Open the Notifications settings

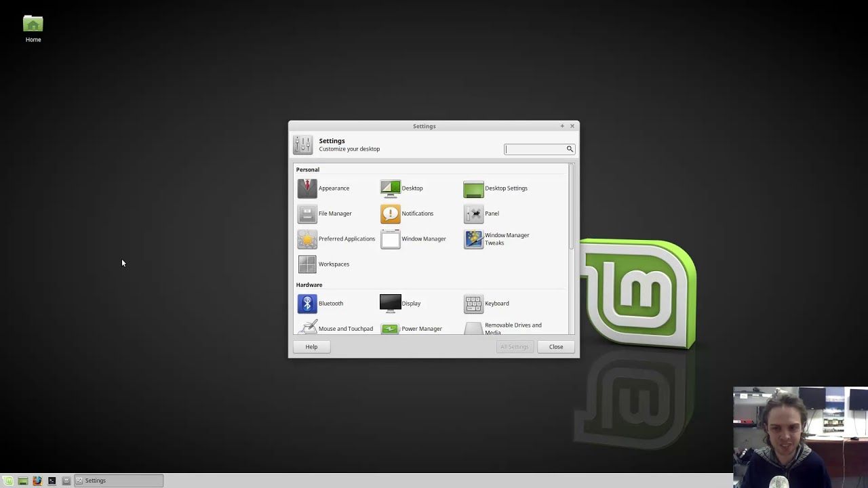[407, 213]
